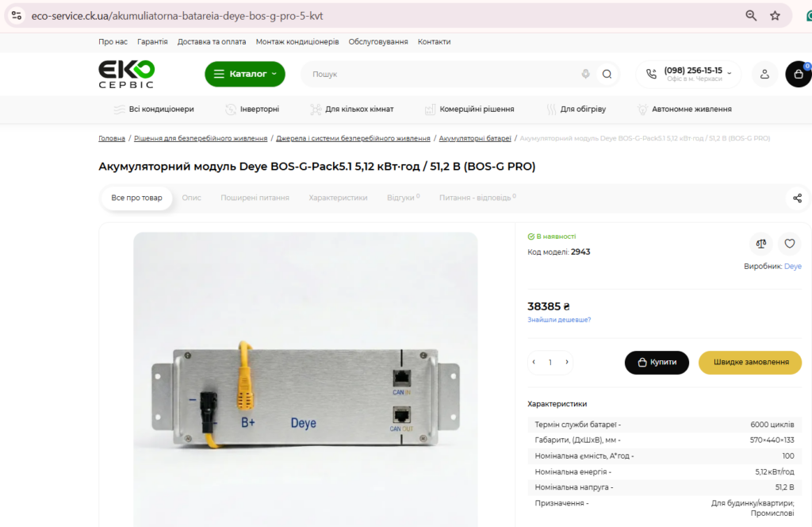Open the user account icon
Image resolution: width=812 pixels, height=527 pixels.
[764, 74]
